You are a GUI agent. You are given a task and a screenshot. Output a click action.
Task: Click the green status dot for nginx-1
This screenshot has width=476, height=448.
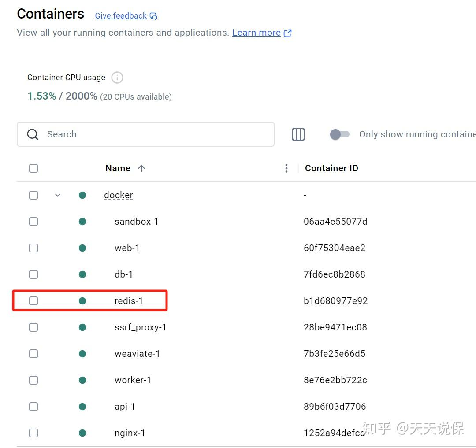pos(82,433)
